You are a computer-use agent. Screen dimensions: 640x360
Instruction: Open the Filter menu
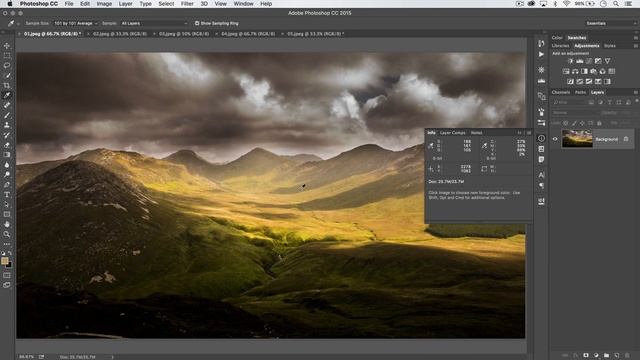[x=187, y=4]
